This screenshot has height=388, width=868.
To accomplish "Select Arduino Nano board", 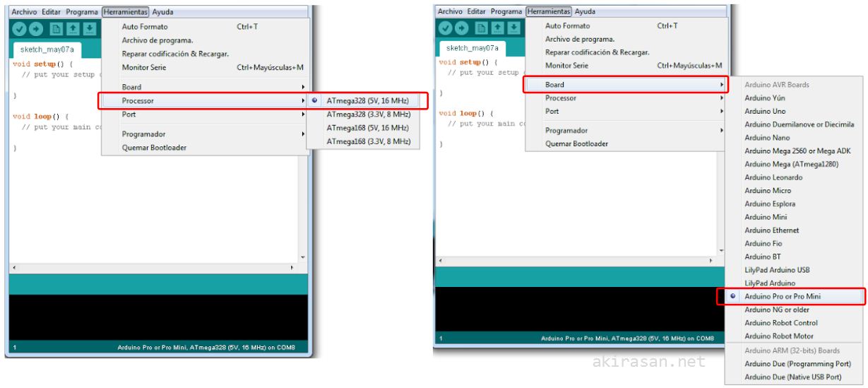I will pos(794,138).
